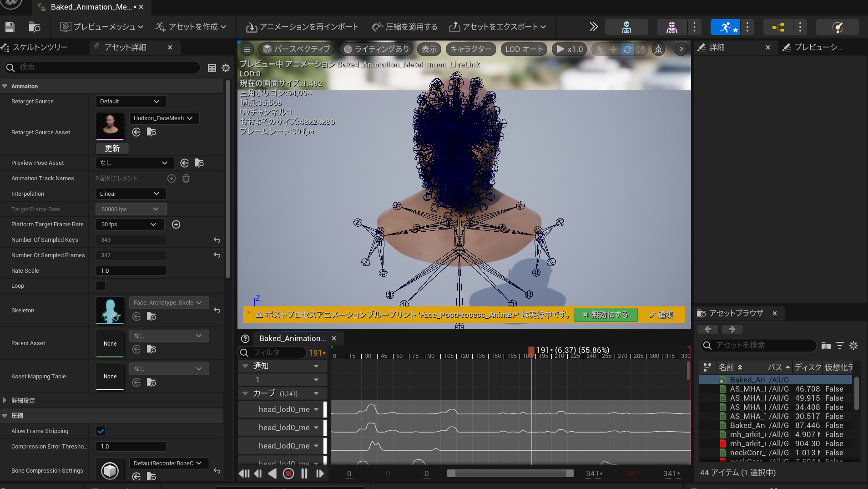Reset Number Of Sampled Keys to default
The width and height of the screenshot is (868, 489).
217,240
